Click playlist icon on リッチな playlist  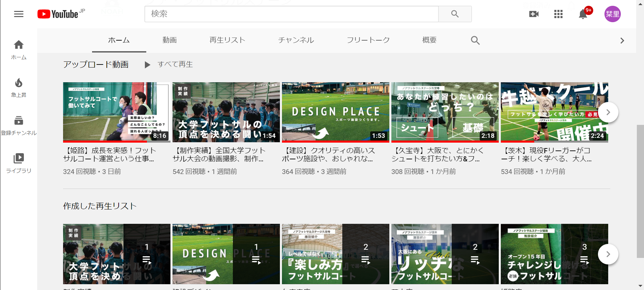(x=475, y=260)
